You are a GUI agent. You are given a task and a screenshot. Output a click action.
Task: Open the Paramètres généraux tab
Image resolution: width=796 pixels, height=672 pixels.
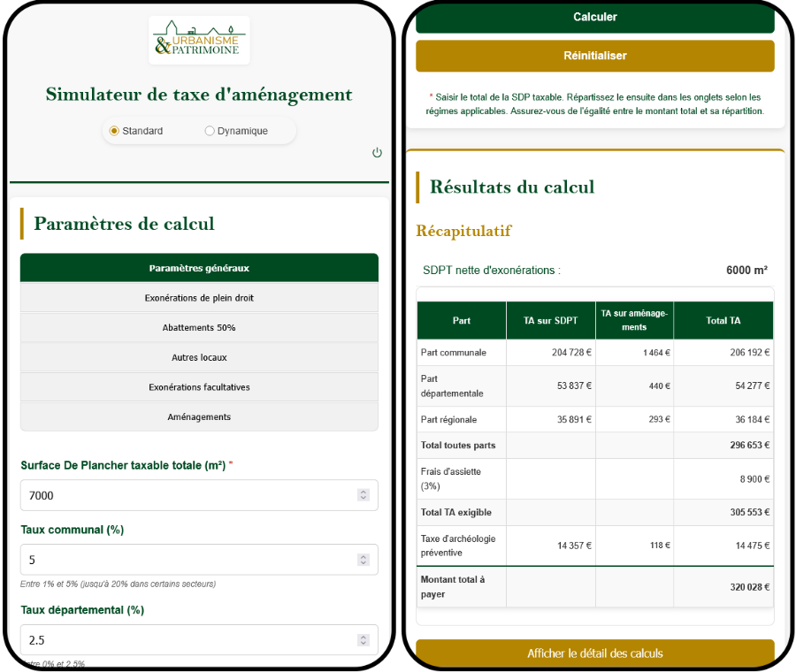point(199,268)
